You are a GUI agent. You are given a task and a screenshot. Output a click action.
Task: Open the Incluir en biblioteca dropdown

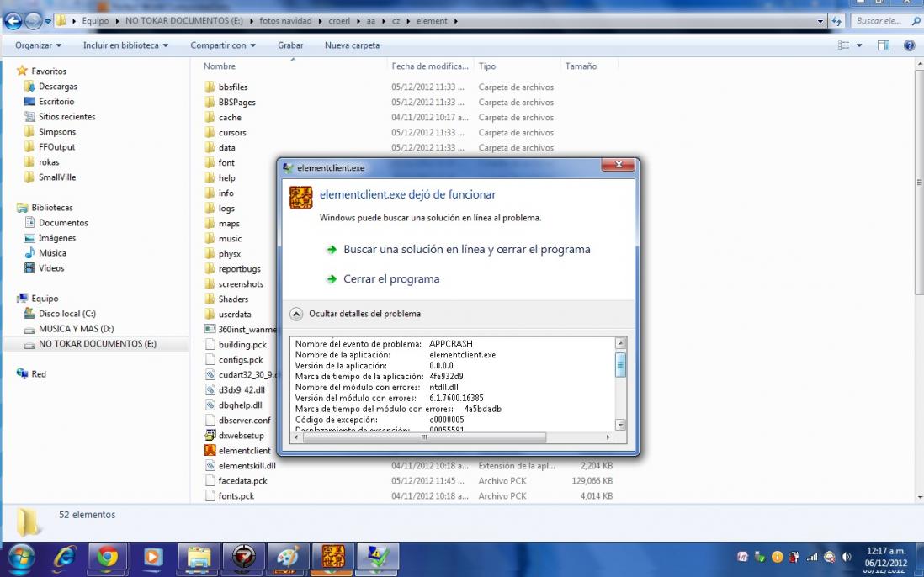click(x=125, y=45)
